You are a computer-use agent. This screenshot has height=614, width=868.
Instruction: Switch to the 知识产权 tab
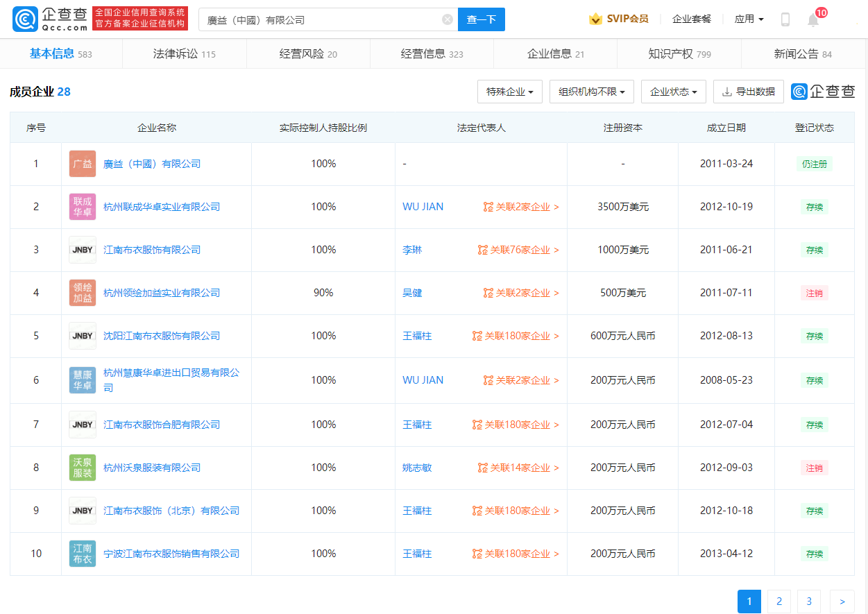click(679, 54)
